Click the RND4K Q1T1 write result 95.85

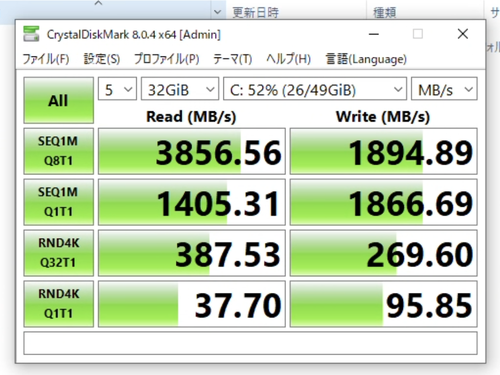[x=384, y=304]
